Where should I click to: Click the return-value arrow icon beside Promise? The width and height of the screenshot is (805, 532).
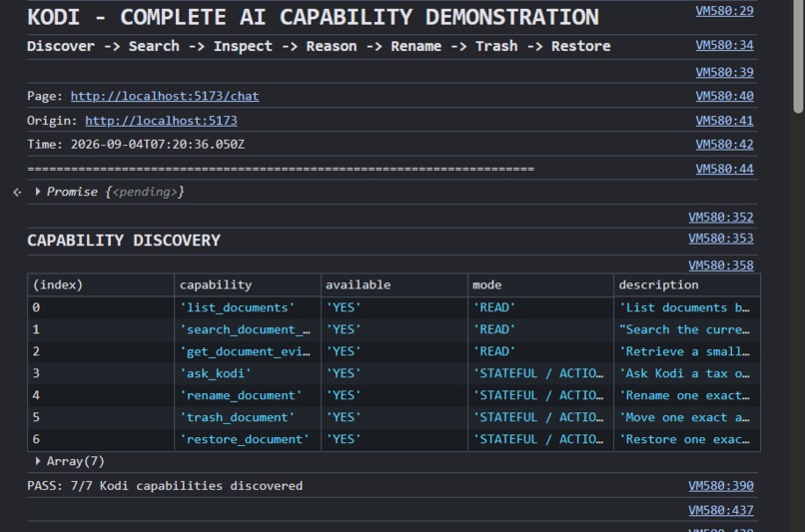17,192
